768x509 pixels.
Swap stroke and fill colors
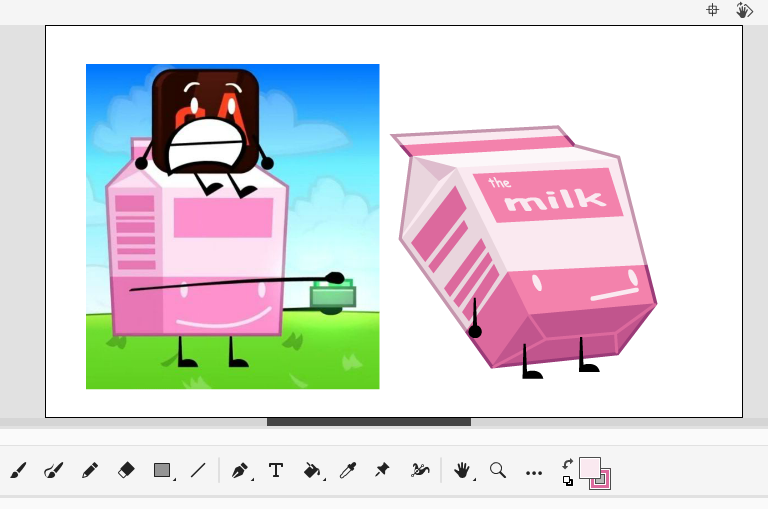[567, 463]
